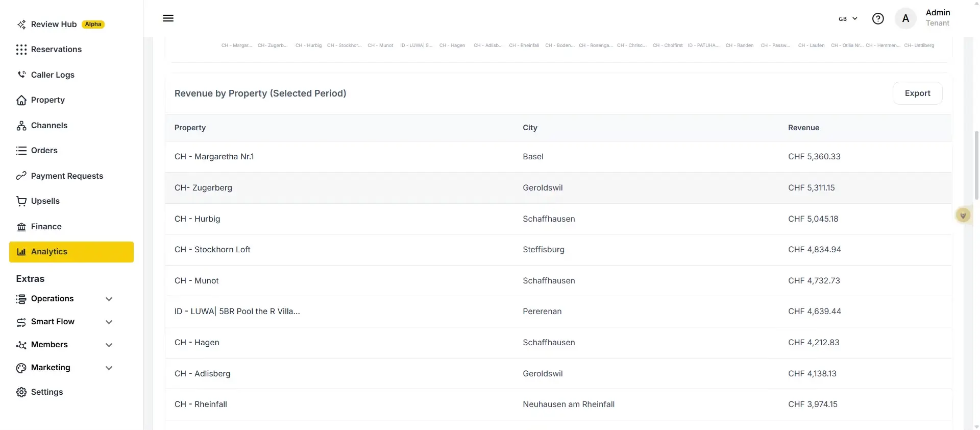Viewport: 980px width, 430px height.
Task: Click the admin avatar circle
Action: pyautogui.click(x=905, y=19)
